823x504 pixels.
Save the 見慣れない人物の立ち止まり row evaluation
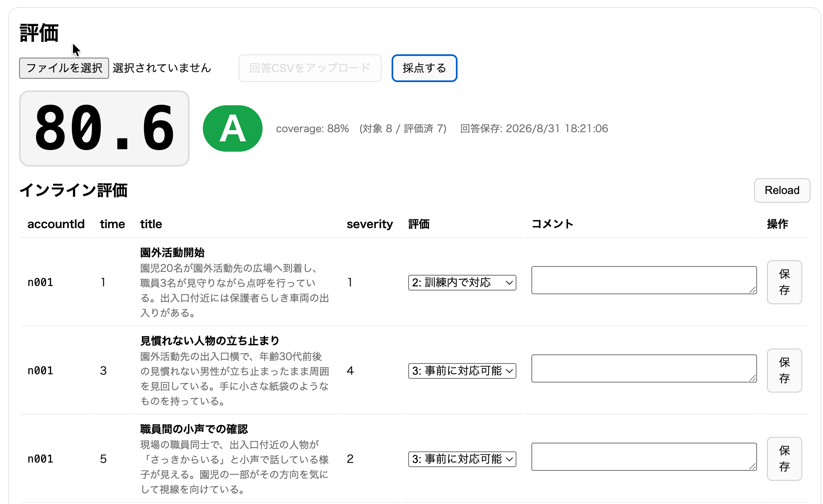784,371
